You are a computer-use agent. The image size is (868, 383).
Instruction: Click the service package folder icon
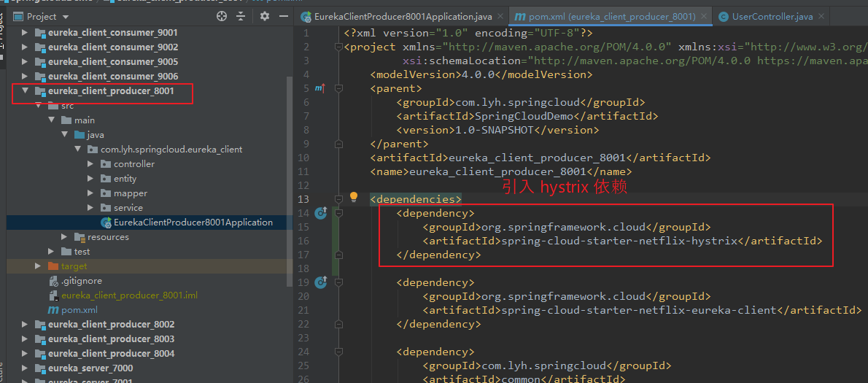point(105,208)
